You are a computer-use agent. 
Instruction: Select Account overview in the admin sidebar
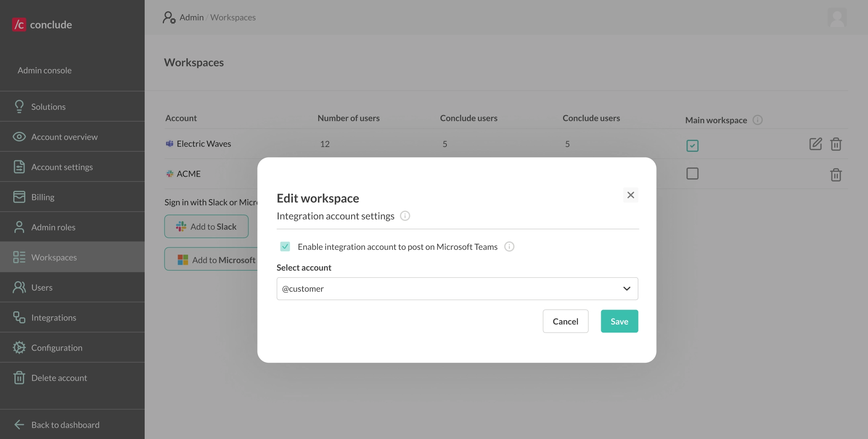click(x=65, y=137)
